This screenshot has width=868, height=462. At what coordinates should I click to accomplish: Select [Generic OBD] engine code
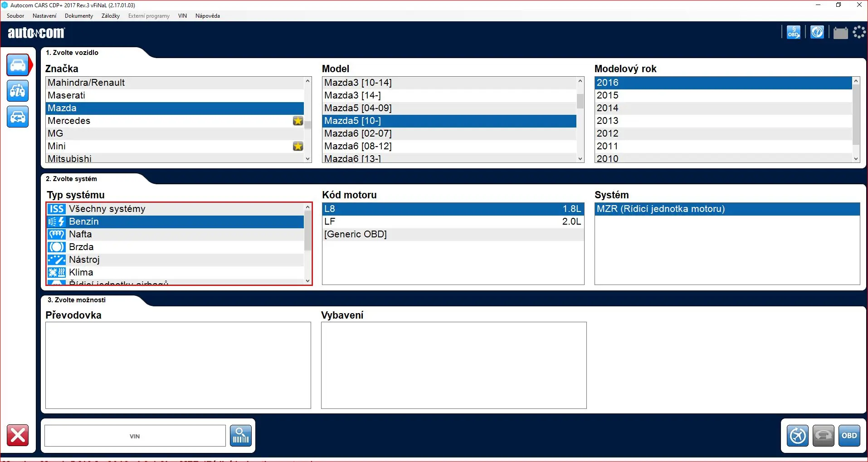click(453, 234)
